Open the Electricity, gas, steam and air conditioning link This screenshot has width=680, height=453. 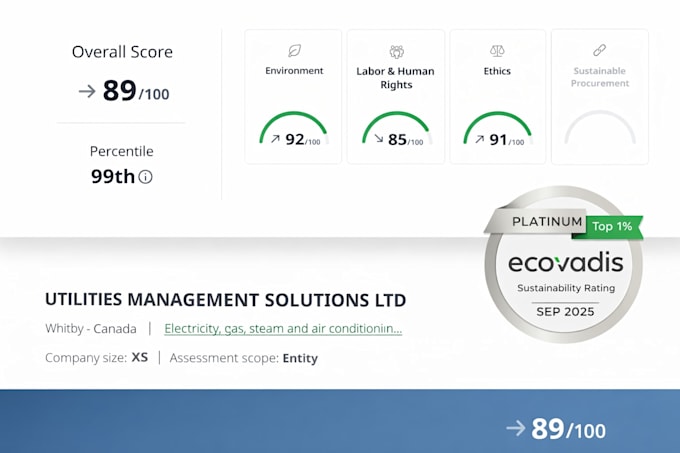pyautogui.click(x=283, y=329)
